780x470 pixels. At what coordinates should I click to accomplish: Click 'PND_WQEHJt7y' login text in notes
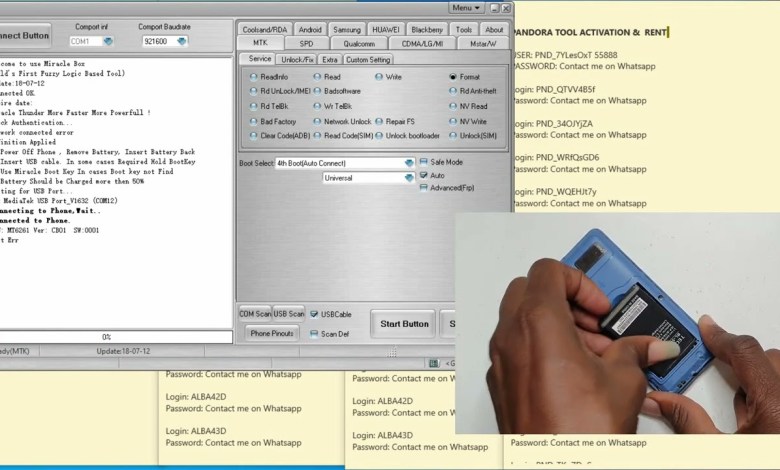coord(566,191)
